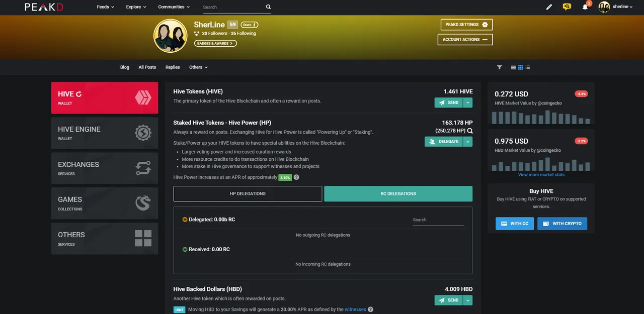
Task: Select the grid view layout icon
Action: coord(521,67)
